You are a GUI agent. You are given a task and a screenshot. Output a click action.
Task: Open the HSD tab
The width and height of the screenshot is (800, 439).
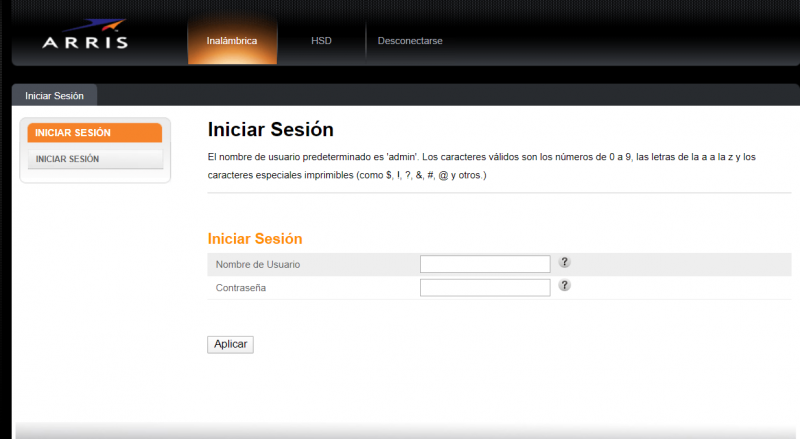[321, 41]
